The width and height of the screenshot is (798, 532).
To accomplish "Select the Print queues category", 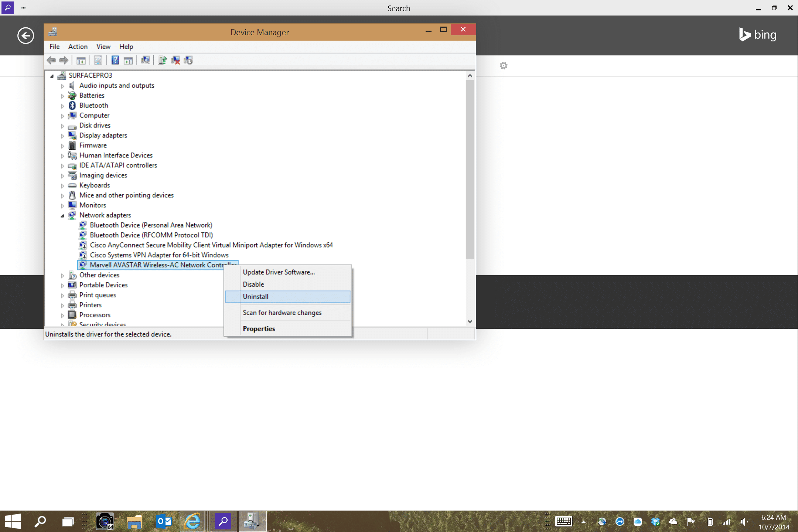I will point(98,295).
